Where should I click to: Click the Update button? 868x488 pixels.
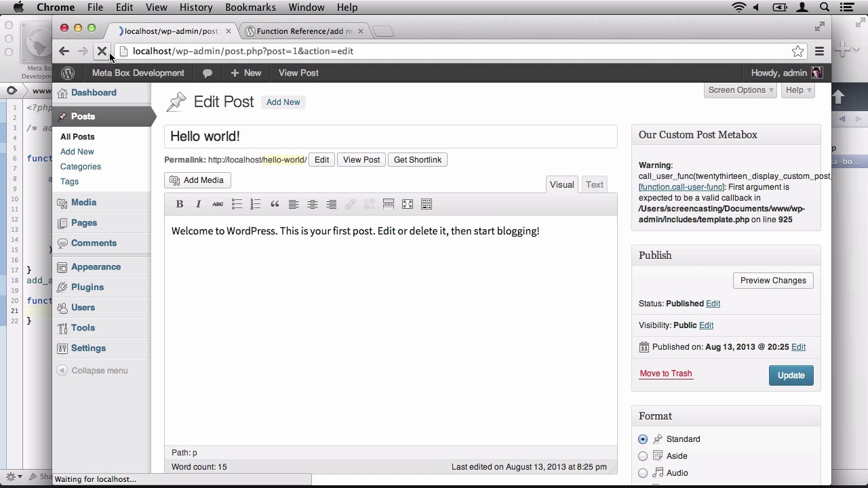pos(791,375)
